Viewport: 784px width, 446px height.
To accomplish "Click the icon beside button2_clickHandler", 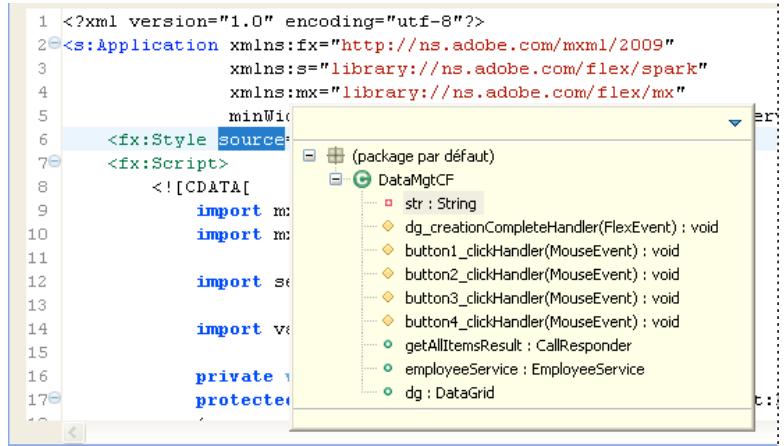I will 388,274.
